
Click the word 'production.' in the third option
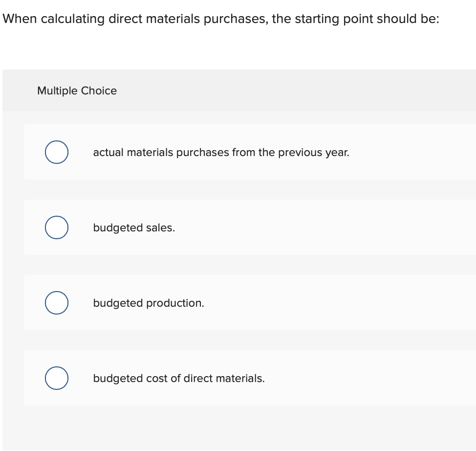pos(175,303)
